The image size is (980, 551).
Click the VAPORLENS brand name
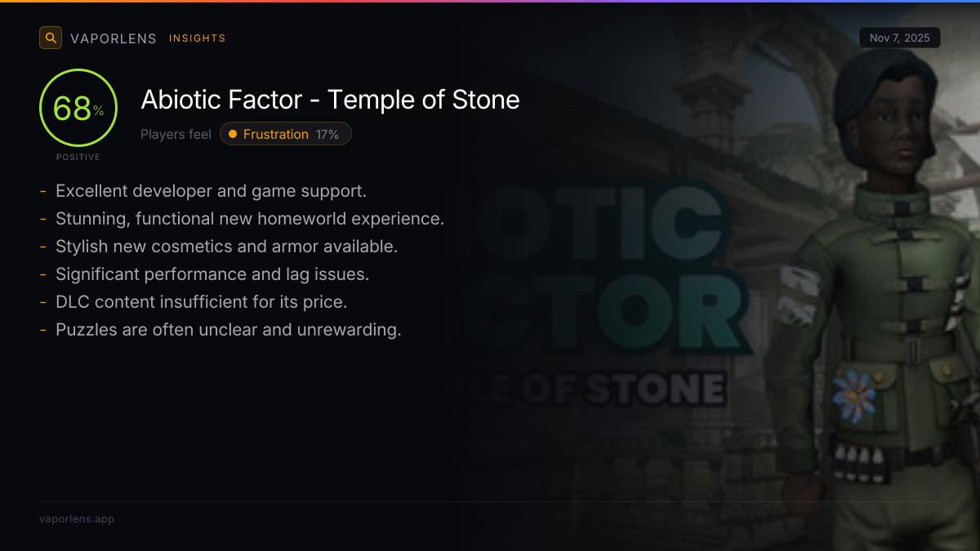coord(114,38)
